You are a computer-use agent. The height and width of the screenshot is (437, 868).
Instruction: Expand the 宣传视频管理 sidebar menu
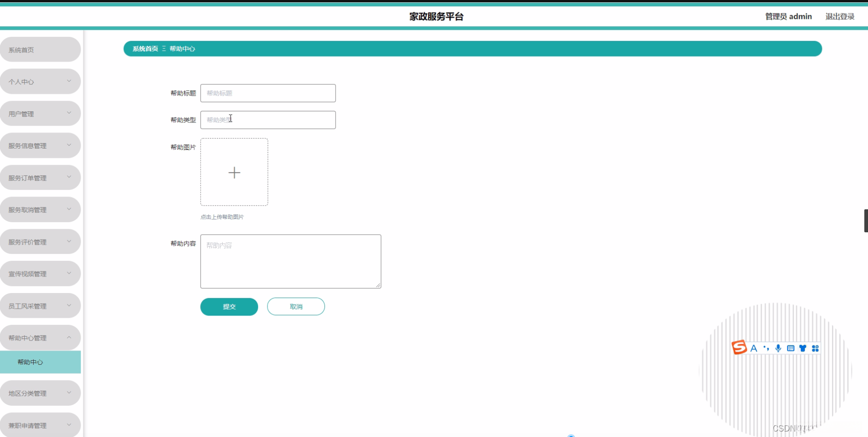pyautogui.click(x=41, y=274)
